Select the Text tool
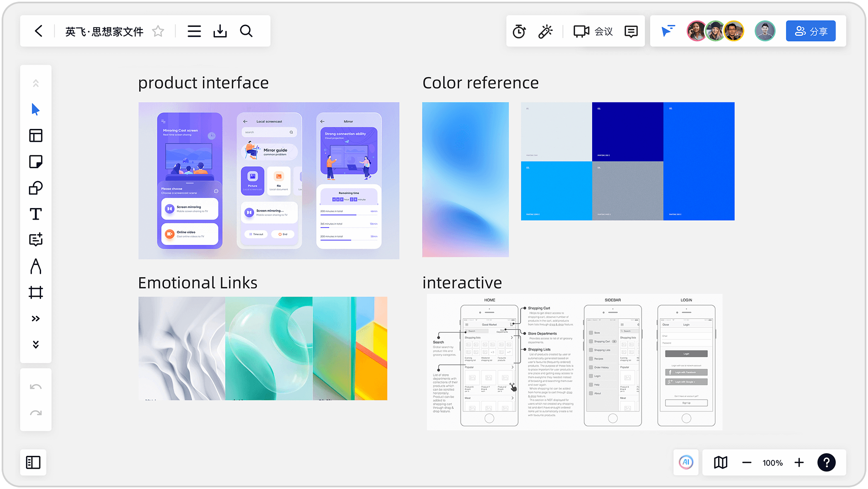The image size is (868, 489). 36,214
